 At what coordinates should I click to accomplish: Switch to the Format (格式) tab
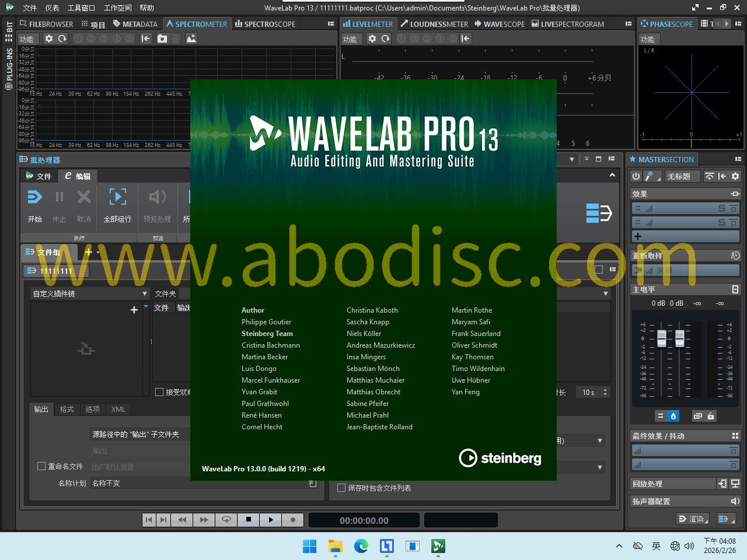coord(67,409)
